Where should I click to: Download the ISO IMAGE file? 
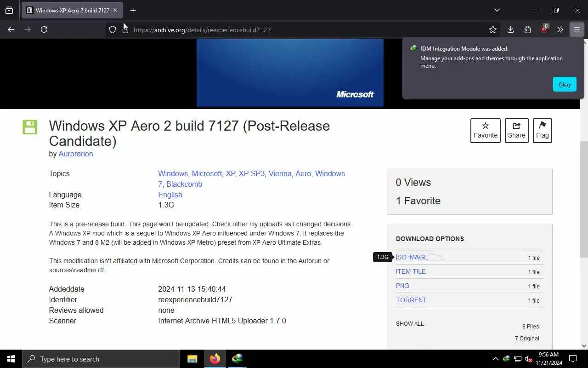tap(412, 257)
